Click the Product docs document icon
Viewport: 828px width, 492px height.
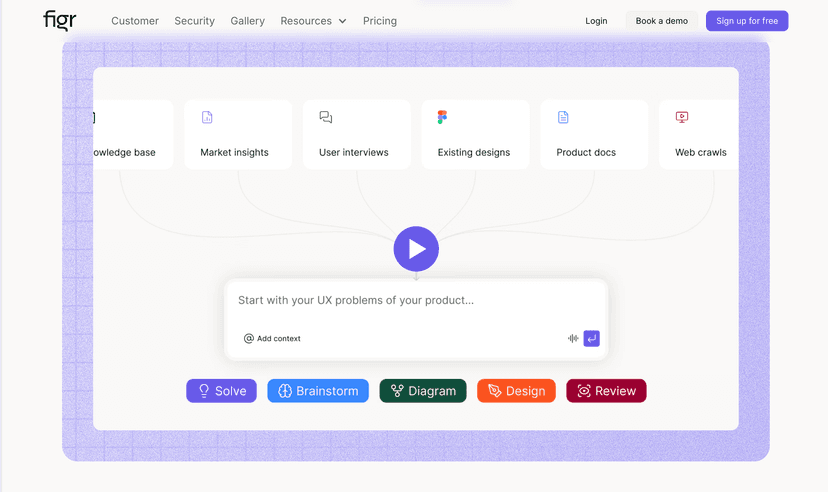tap(563, 117)
